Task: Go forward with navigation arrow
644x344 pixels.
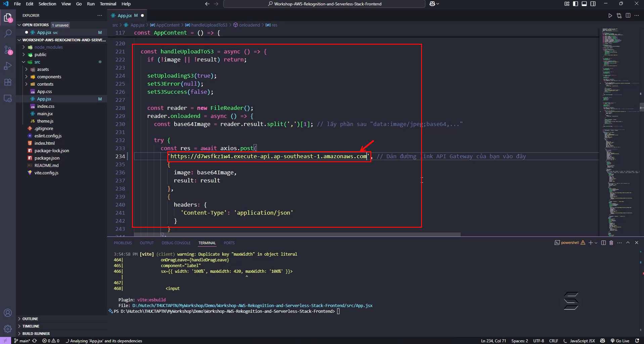Action: click(x=216, y=4)
